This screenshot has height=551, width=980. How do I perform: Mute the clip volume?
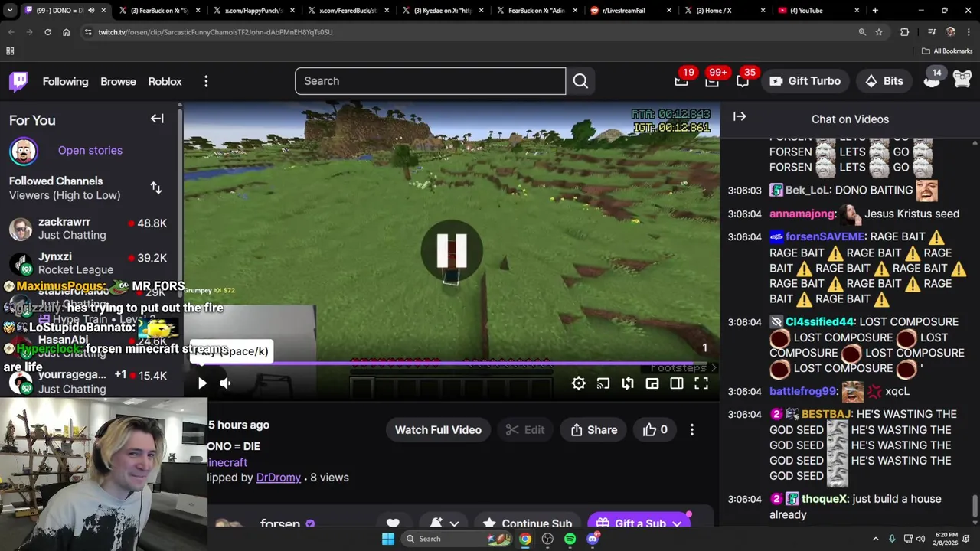click(225, 383)
